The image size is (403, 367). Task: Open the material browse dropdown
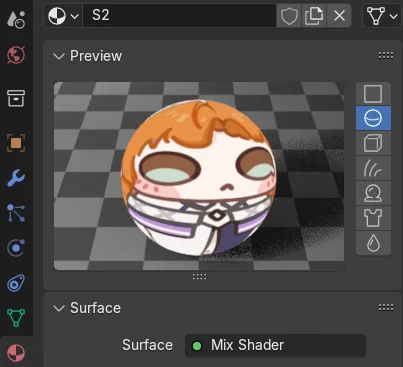63,15
